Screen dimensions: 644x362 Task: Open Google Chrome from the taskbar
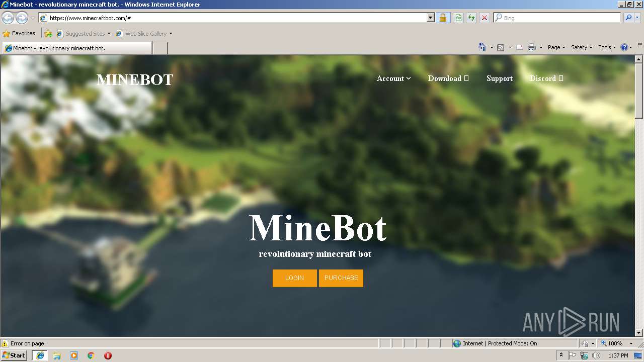[91, 355]
